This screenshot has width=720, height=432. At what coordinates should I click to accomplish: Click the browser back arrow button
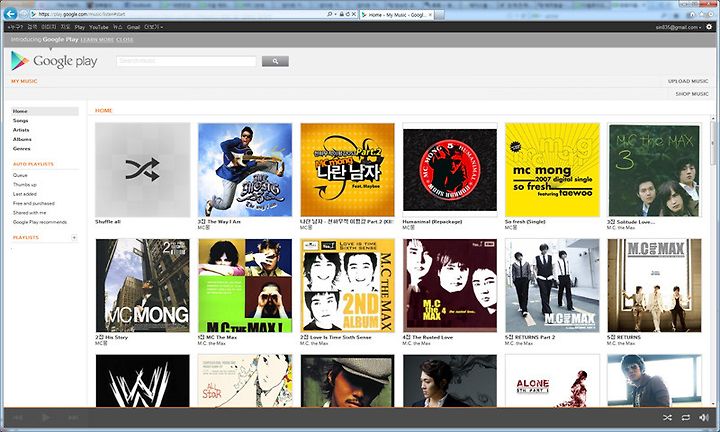(10, 14)
